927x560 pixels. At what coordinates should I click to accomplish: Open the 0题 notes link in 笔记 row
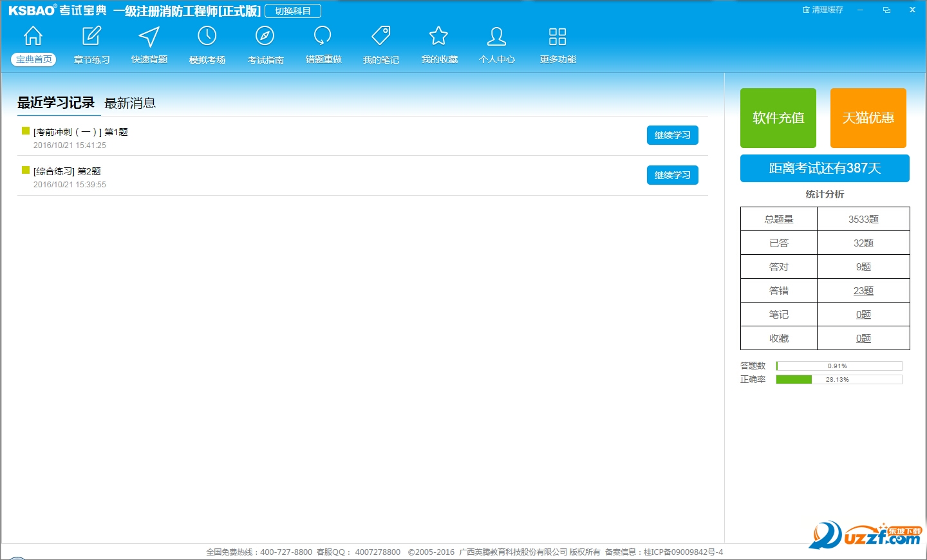(x=863, y=315)
